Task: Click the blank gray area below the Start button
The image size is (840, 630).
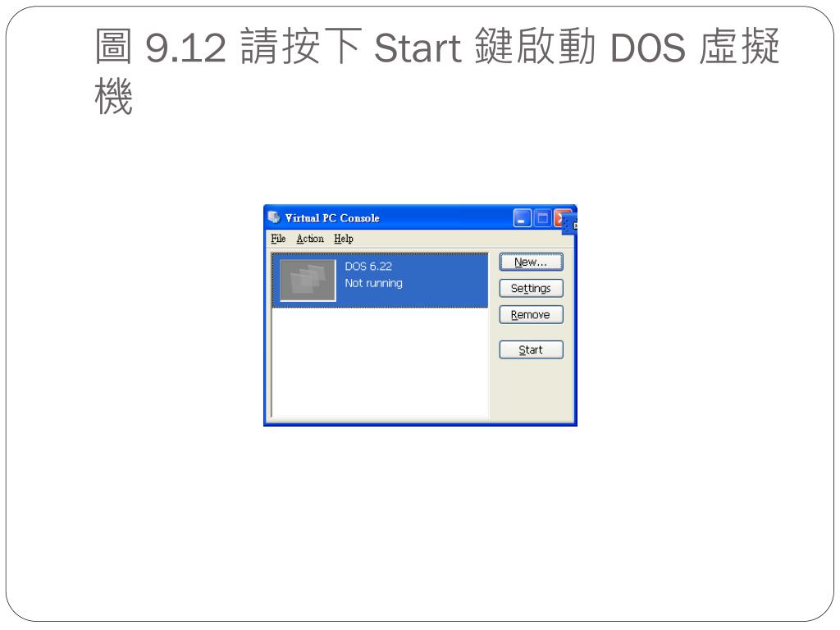Action: pyautogui.click(x=532, y=390)
